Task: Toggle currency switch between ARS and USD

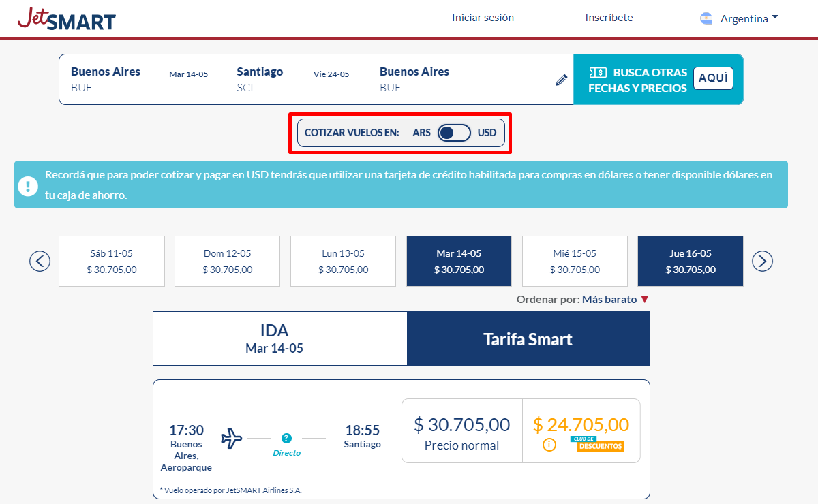Action: 454,133
